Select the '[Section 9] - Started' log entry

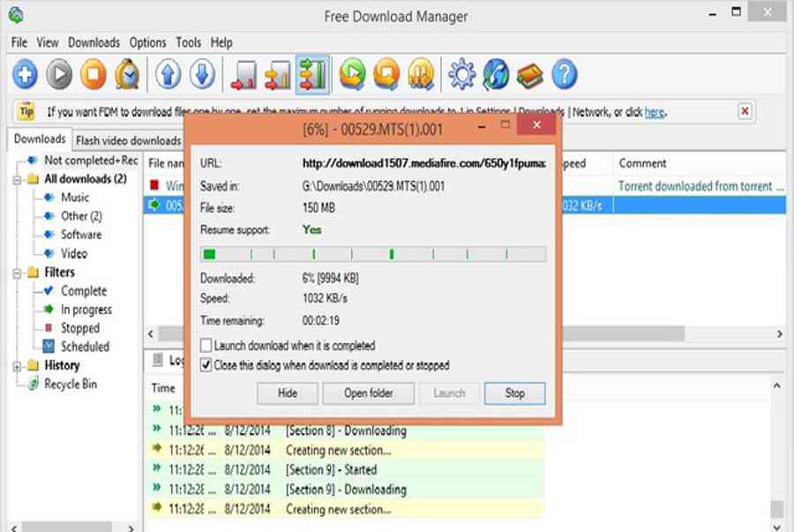click(x=331, y=469)
